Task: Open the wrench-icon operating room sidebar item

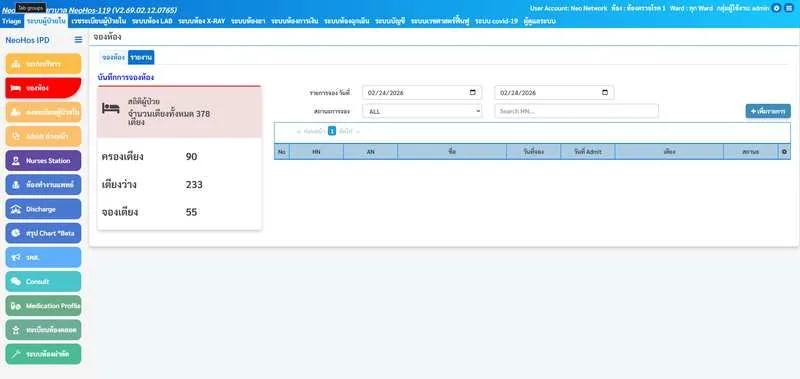Action: click(43, 354)
